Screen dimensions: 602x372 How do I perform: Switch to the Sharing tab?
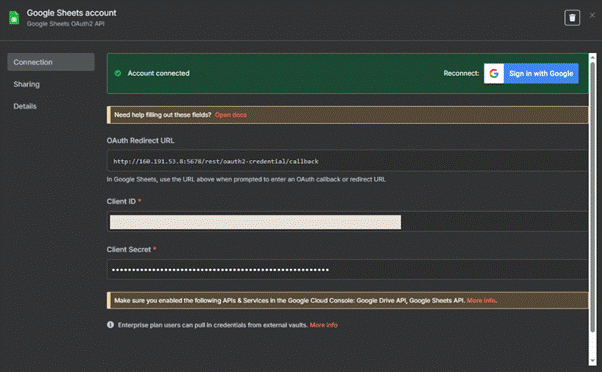coord(26,84)
